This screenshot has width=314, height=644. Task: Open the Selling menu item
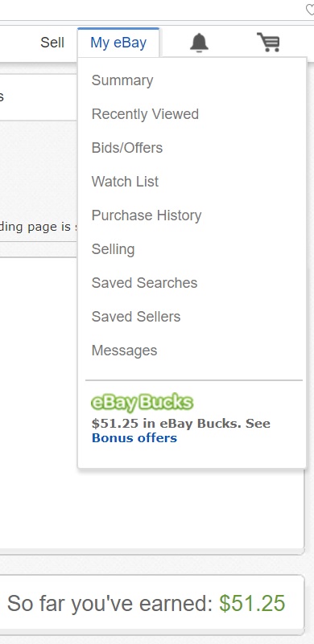[x=113, y=249]
